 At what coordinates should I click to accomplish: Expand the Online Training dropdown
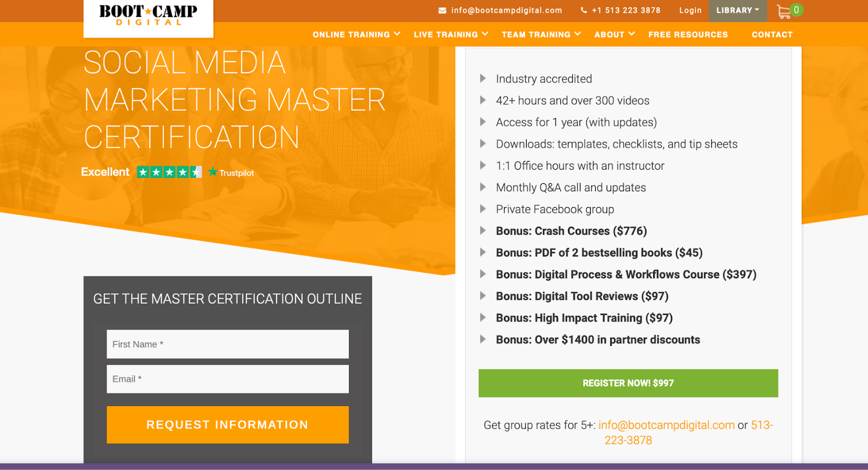click(356, 34)
